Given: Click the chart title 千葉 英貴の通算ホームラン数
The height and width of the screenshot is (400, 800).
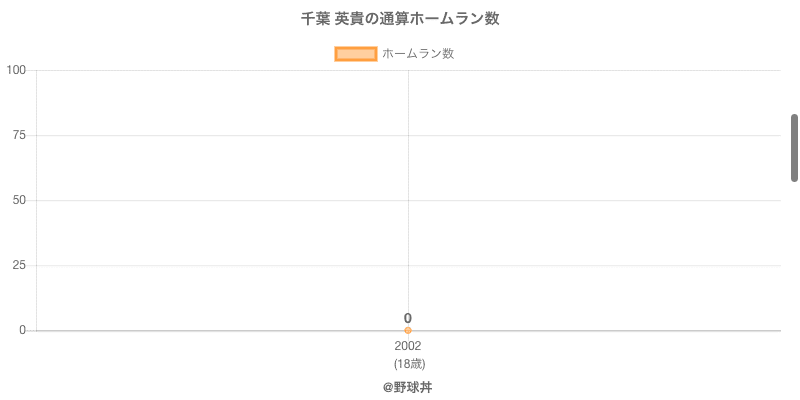Looking at the screenshot, I should pyautogui.click(x=400, y=19).
